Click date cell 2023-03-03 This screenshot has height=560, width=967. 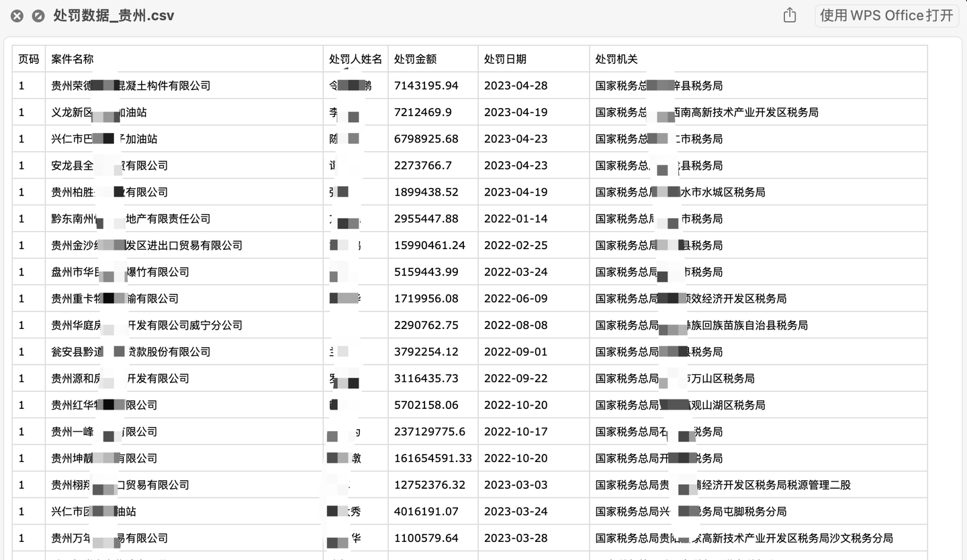coord(534,485)
